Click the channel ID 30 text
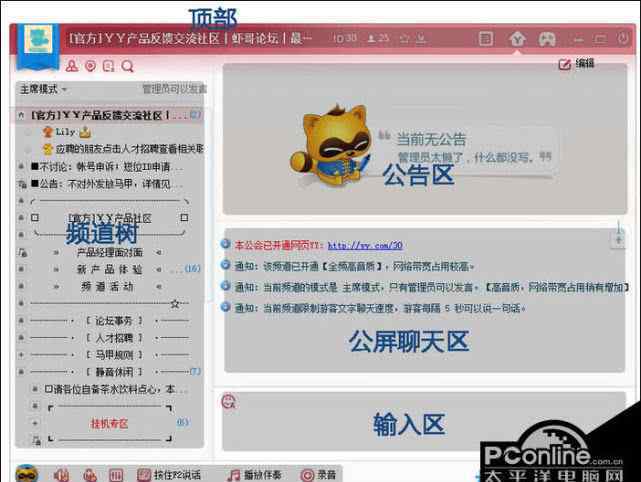641x482 pixels. click(x=345, y=38)
